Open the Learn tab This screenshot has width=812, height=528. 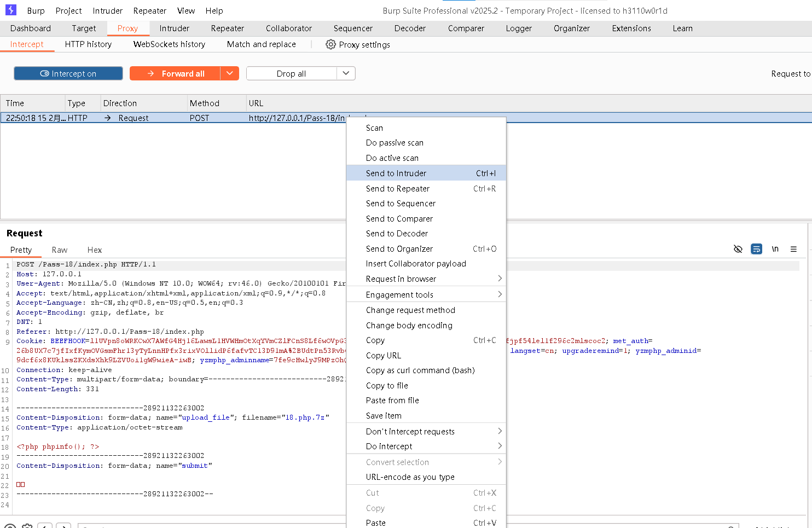pyautogui.click(x=682, y=28)
